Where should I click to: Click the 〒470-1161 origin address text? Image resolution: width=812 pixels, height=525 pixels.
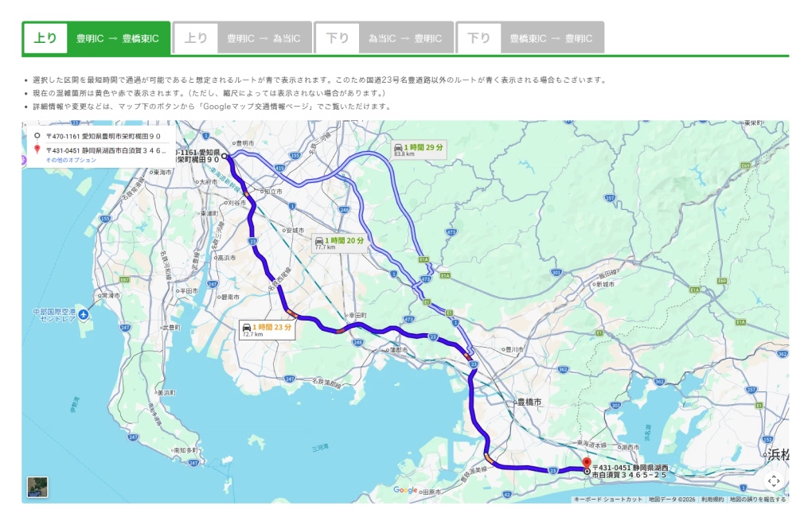point(103,137)
